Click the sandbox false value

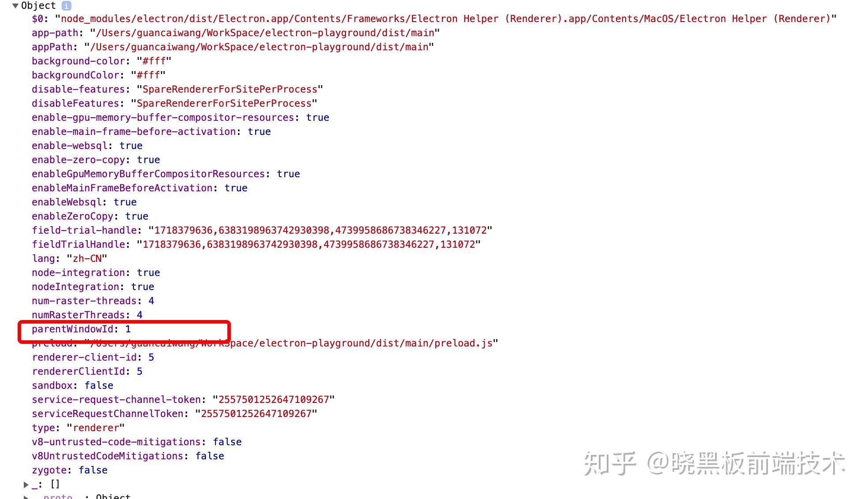click(x=99, y=385)
